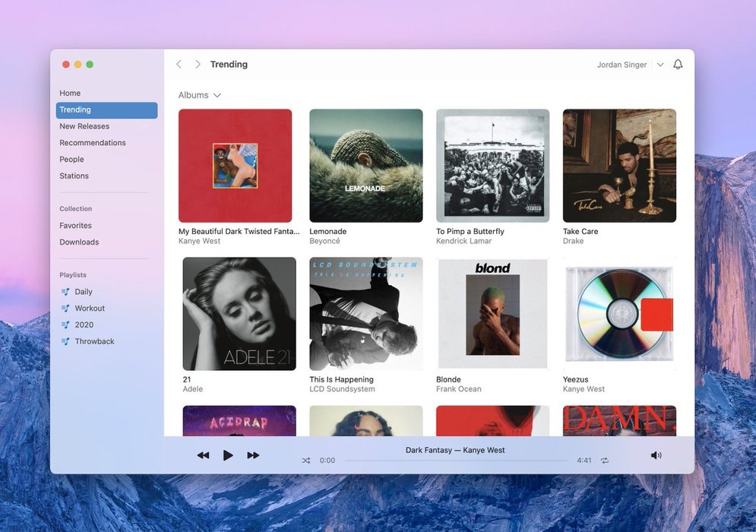This screenshot has height=532, width=756.
Task: Open the Jordan Singer account dropdown chevron
Action: coord(660,65)
